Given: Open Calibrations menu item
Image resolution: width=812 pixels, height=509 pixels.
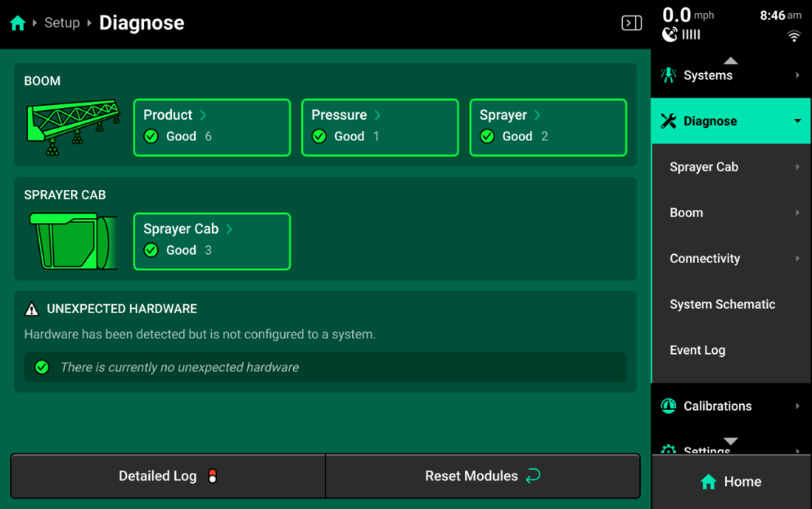Looking at the screenshot, I should tap(731, 406).
